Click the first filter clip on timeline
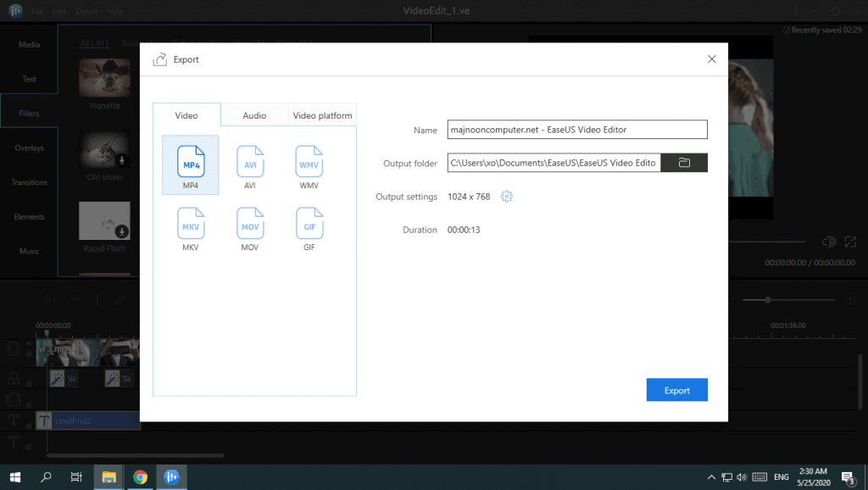Viewport: 868px width, 490px height. 64,379
